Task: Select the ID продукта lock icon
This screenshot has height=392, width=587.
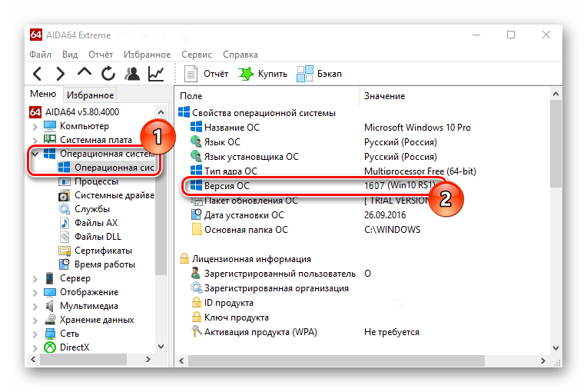Action: pos(197,302)
